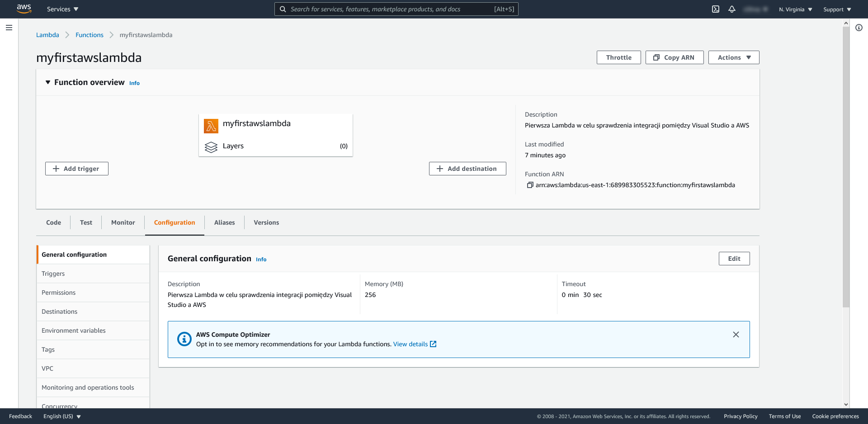Open General configuration Info link
The height and width of the screenshot is (424, 868).
(x=261, y=259)
